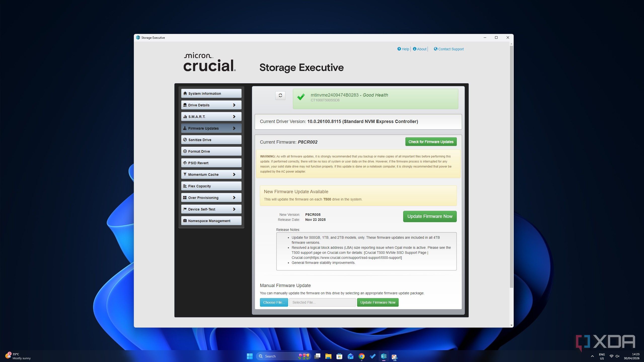Expand the Momentum Cache chevron arrow

[234, 175]
